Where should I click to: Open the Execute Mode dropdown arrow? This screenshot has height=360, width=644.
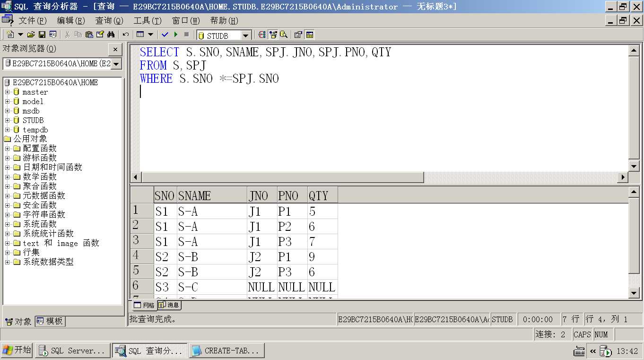click(150, 35)
